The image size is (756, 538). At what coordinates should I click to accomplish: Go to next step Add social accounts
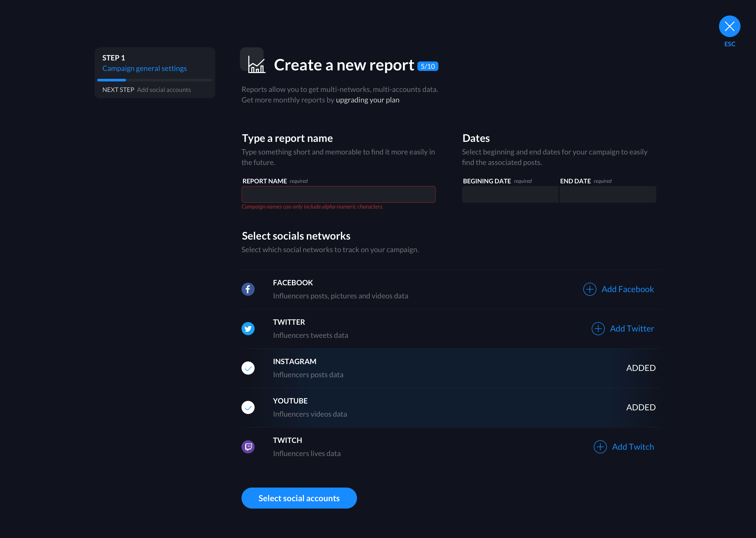tap(164, 90)
